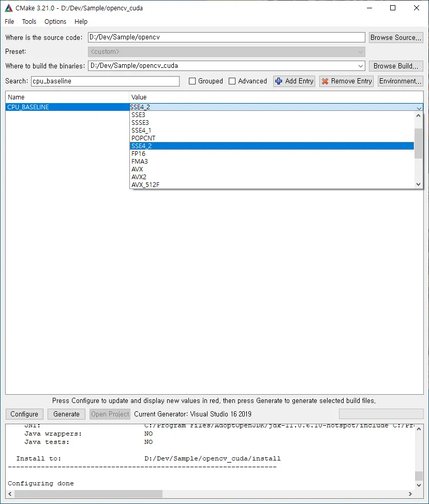Click the Add Entry button label

click(x=299, y=81)
